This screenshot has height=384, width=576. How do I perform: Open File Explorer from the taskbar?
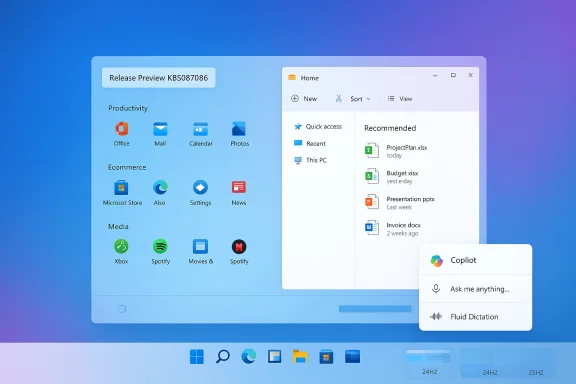(x=300, y=356)
